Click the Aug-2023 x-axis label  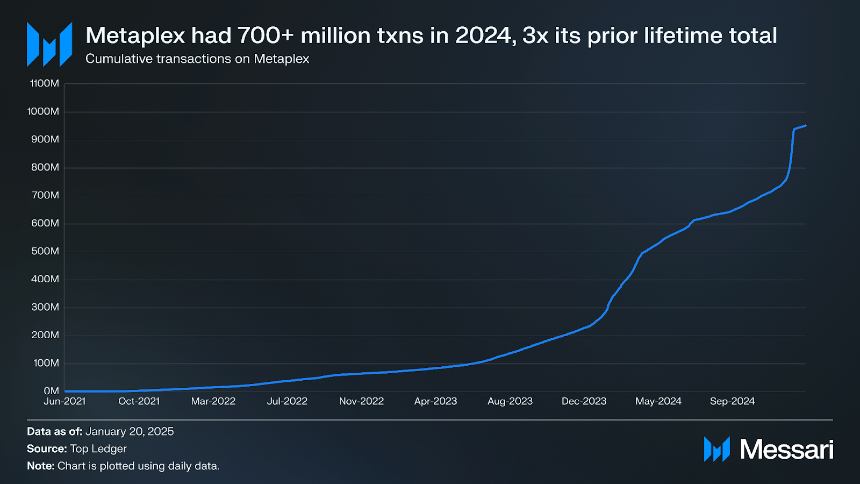510,401
